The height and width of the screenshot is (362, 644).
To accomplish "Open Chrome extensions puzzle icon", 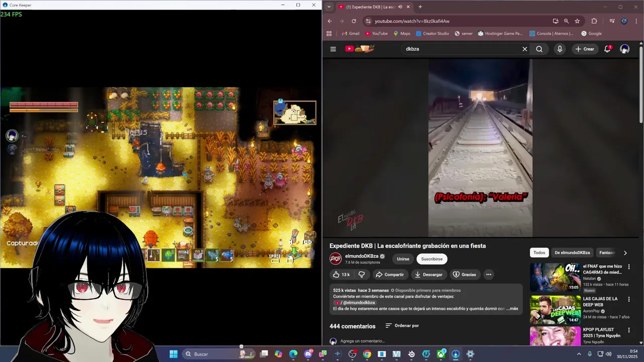I will click(x=594, y=21).
